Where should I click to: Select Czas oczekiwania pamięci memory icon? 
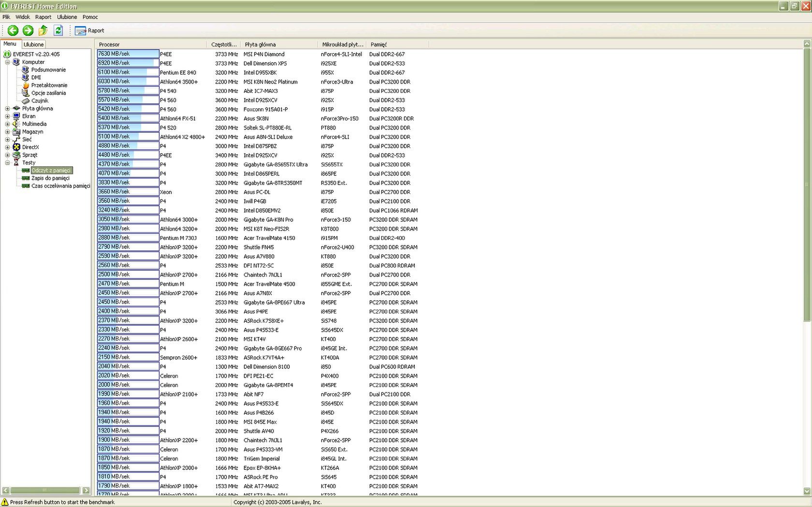tap(26, 186)
